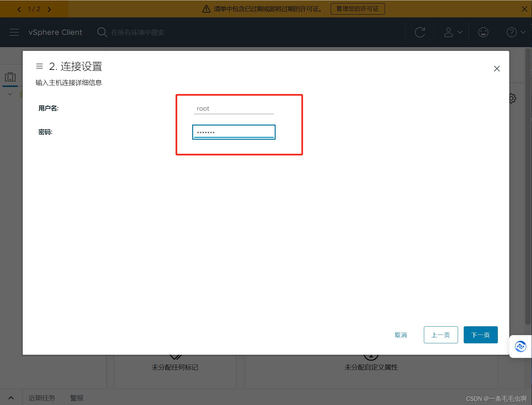Toggle the wizard steps list icon

click(x=40, y=66)
